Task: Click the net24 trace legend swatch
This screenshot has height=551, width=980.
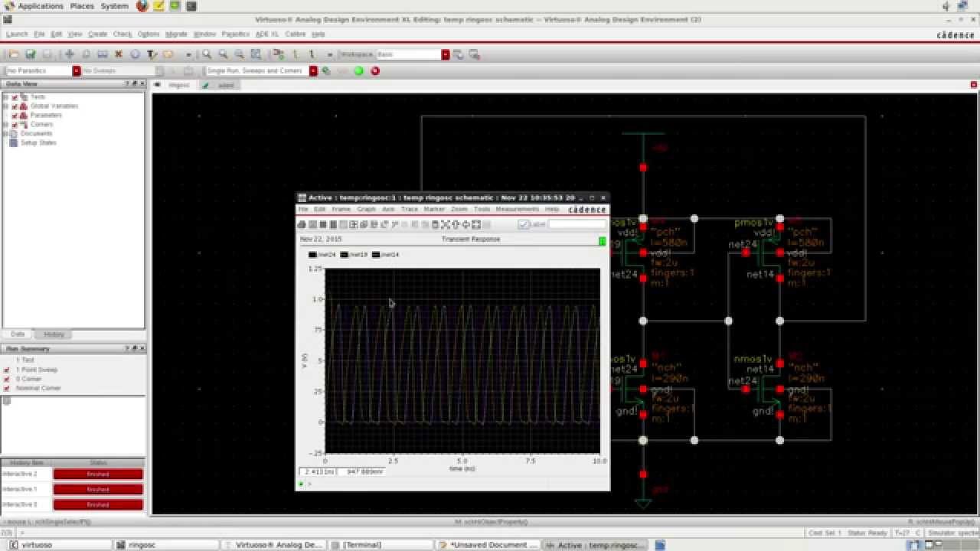Action: click(312, 255)
